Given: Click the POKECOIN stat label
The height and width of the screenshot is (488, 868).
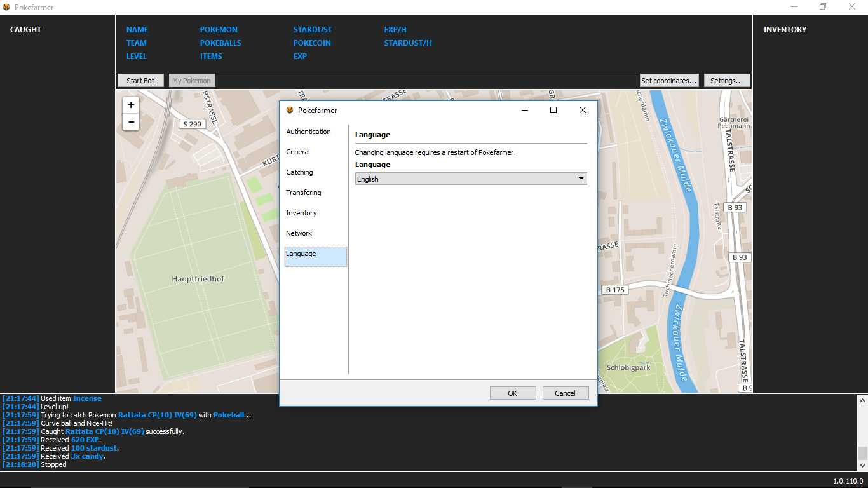Looking at the screenshot, I should pyautogui.click(x=312, y=43).
